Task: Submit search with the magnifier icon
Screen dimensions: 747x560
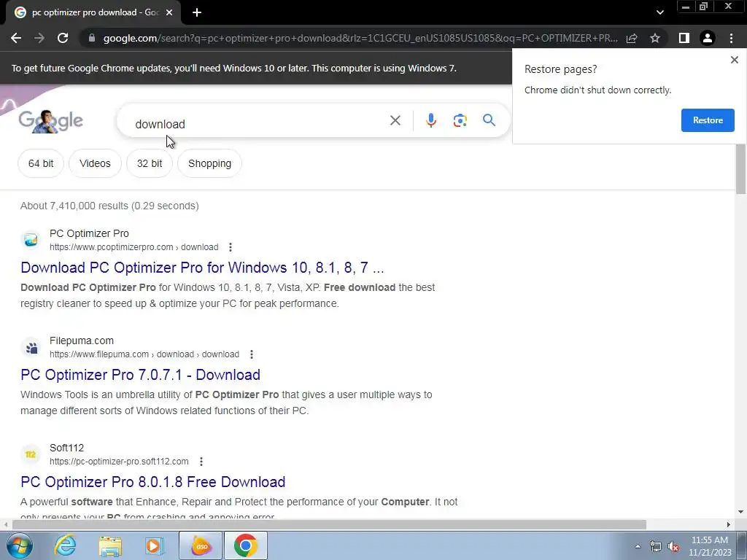Action: 489,120
